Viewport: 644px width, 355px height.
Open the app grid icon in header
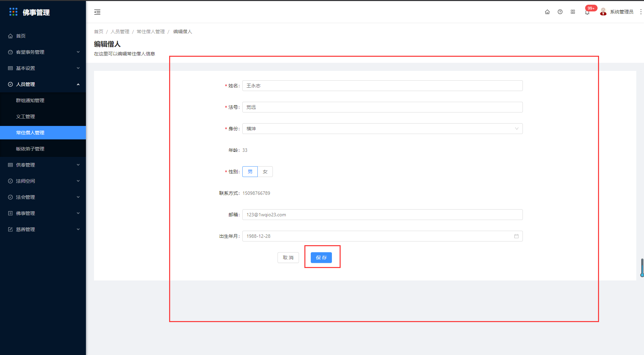[x=573, y=12]
